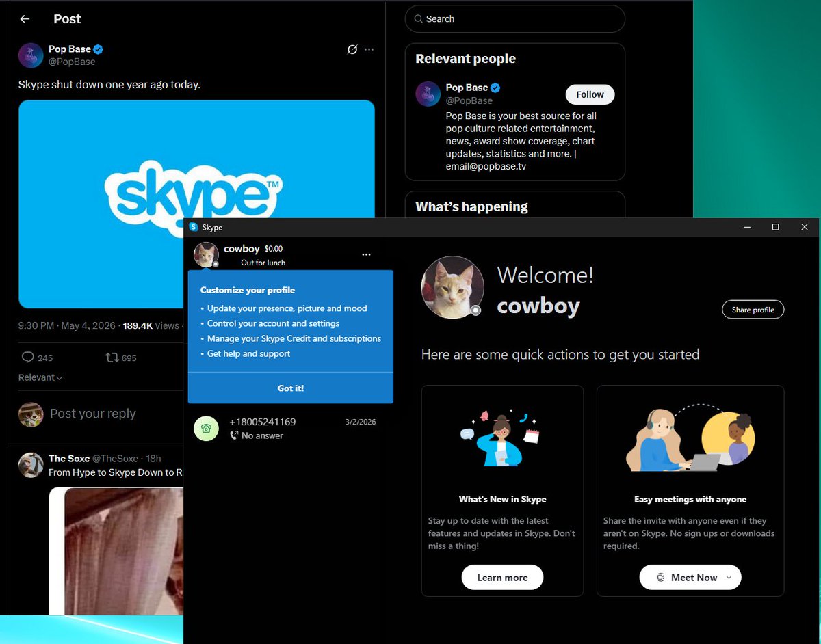821x644 pixels.
Task: Go back with the Post arrow
Action: coord(25,19)
